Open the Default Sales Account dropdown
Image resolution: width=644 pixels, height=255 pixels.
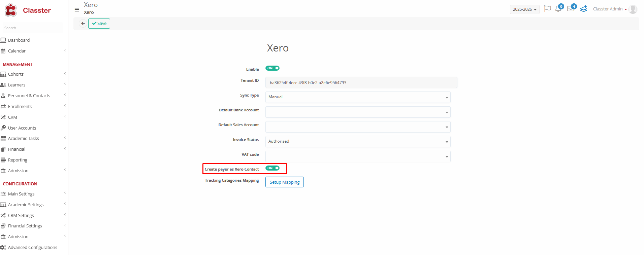[x=358, y=127]
